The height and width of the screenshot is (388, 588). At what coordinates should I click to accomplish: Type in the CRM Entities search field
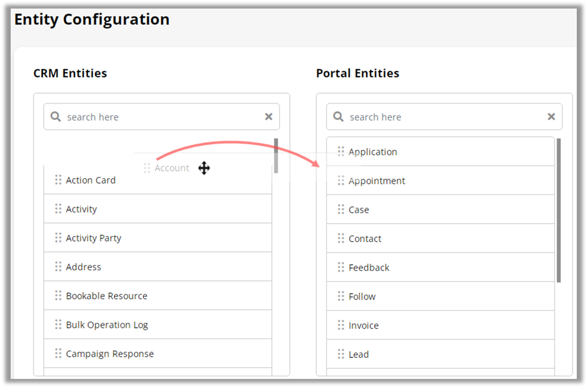[x=160, y=117]
